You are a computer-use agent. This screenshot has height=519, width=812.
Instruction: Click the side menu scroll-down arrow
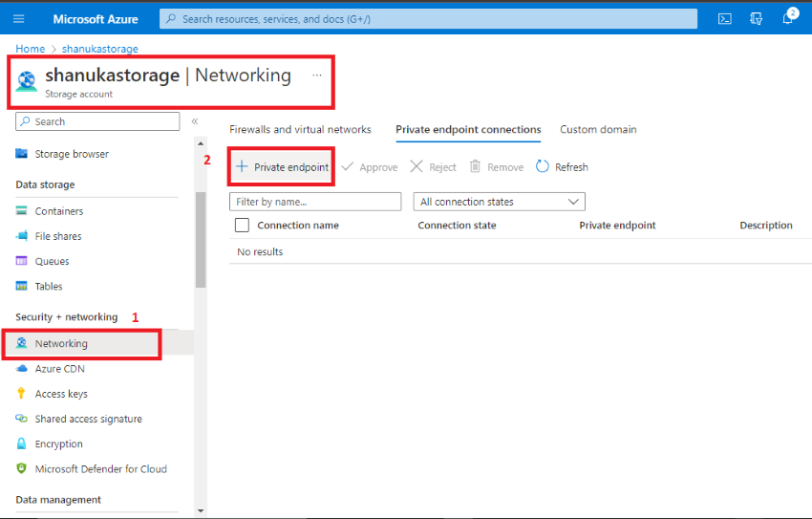click(x=201, y=510)
